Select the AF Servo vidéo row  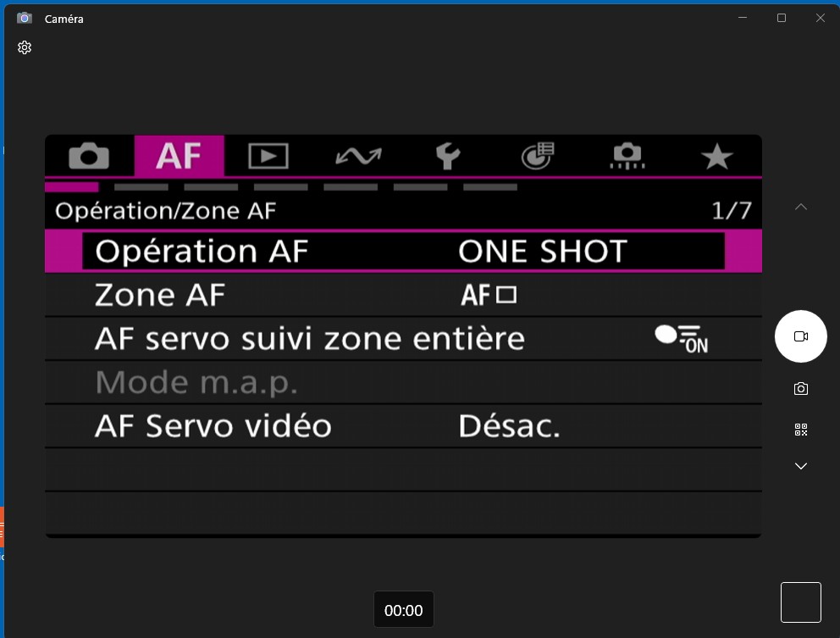pyautogui.click(x=403, y=426)
